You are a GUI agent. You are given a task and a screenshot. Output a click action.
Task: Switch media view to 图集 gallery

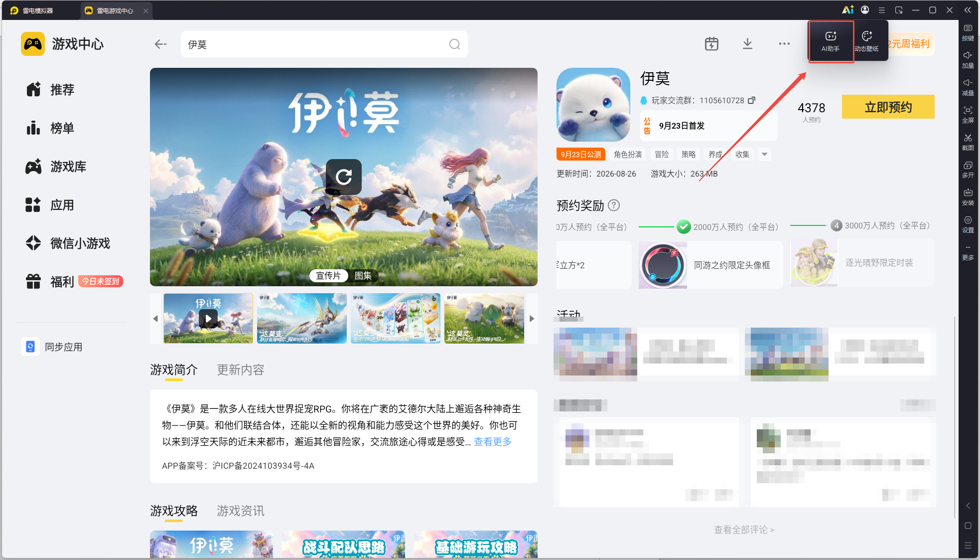click(x=363, y=276)
